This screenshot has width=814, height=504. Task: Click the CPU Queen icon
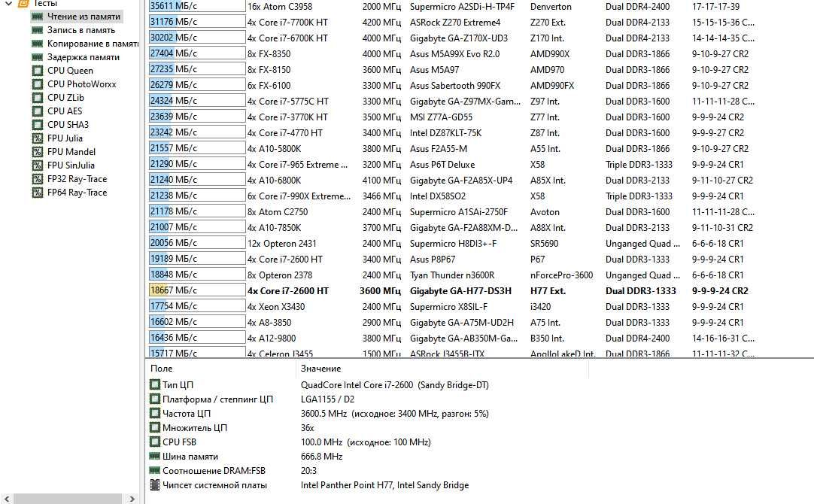click(38, 71)
